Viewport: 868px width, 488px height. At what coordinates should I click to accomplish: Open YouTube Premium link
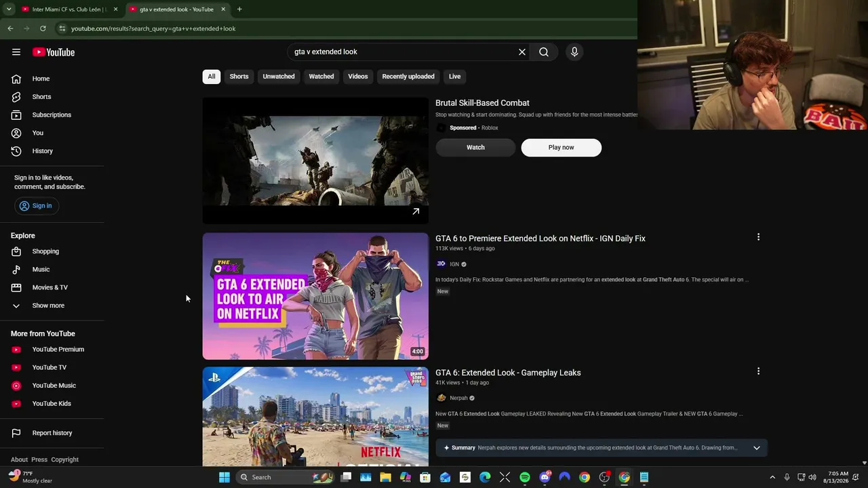[x=58, y=350]
